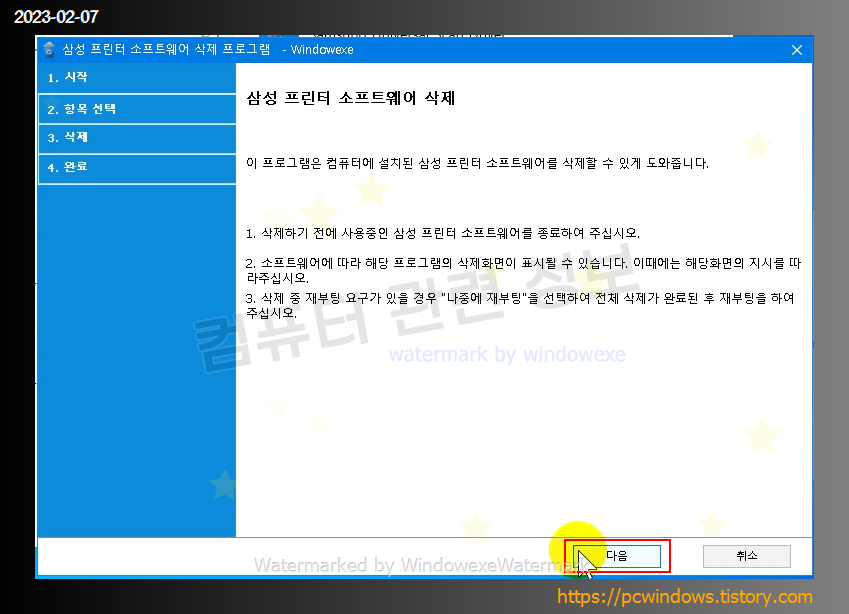Viewport: 849px width, 614px height.
Task: Close the Samsung printer uninstaller window
Action: point(796,50)
